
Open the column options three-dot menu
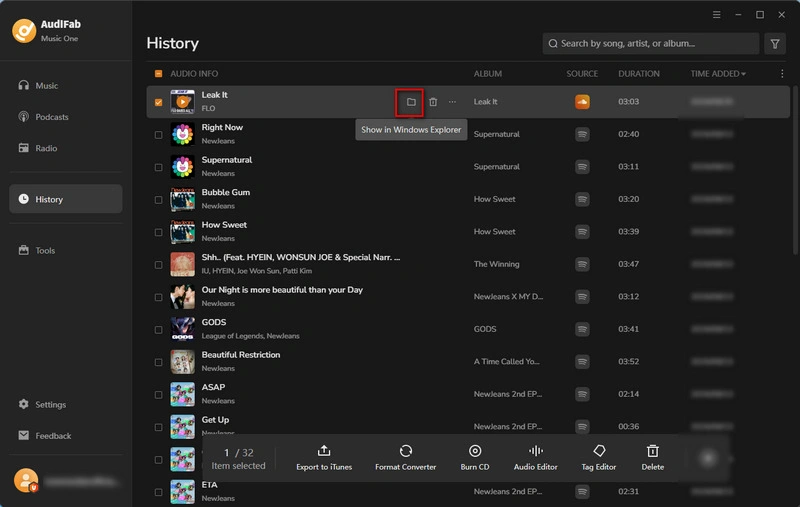782,74
